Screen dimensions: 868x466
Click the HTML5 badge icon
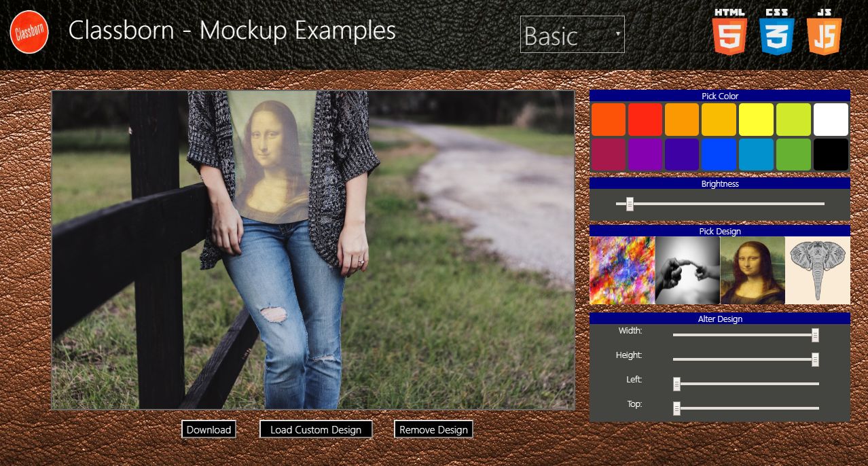[729, 32]
